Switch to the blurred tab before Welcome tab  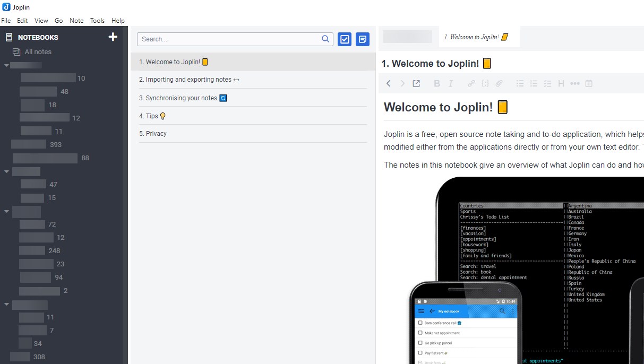point(408,37)
